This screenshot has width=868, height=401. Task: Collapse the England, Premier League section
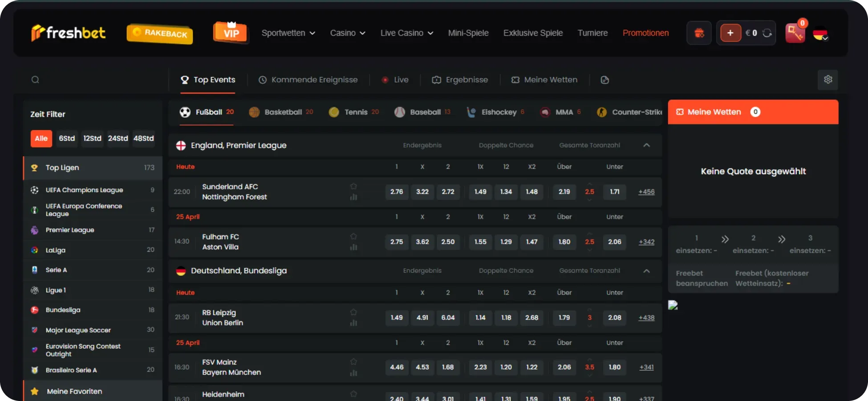pyautogui.click(x=647, y=145)
